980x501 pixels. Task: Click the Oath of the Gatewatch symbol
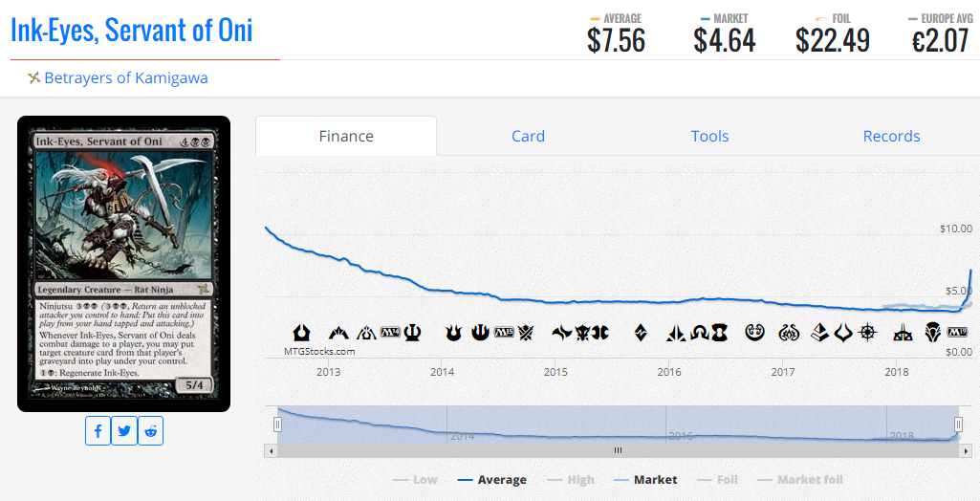(677, 333)
